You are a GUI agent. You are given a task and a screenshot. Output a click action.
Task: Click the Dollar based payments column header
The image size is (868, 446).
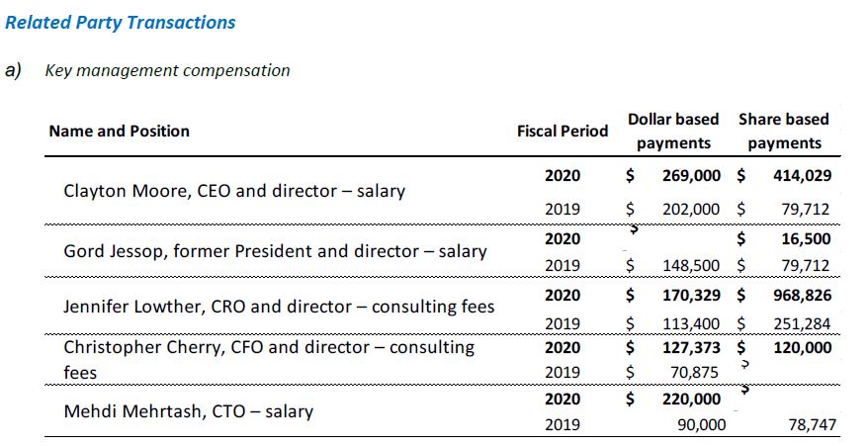point(673,131)
